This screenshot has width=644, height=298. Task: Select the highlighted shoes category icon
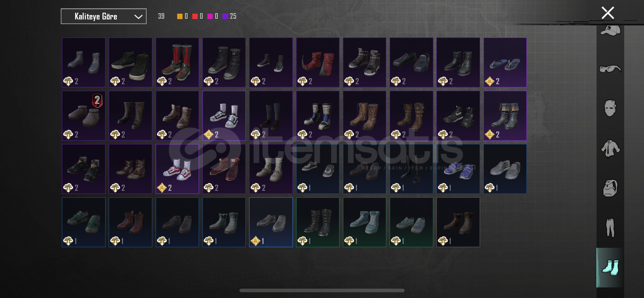(610, 267)
